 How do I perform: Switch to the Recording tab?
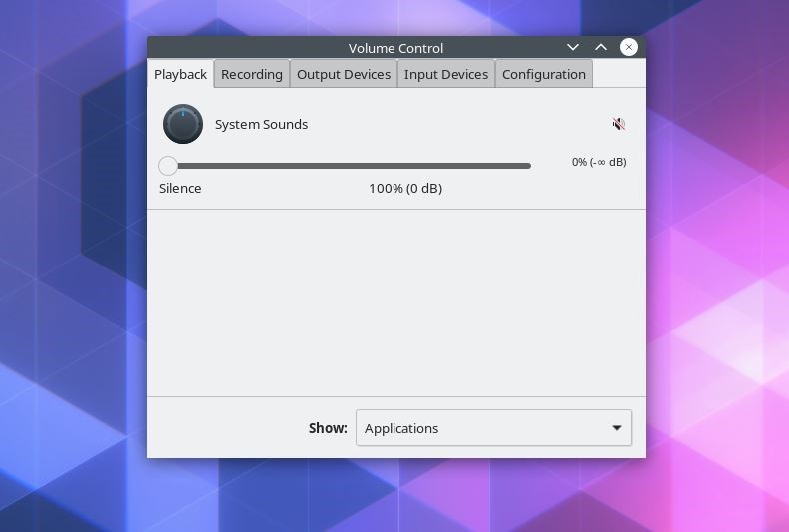point(252,74)
